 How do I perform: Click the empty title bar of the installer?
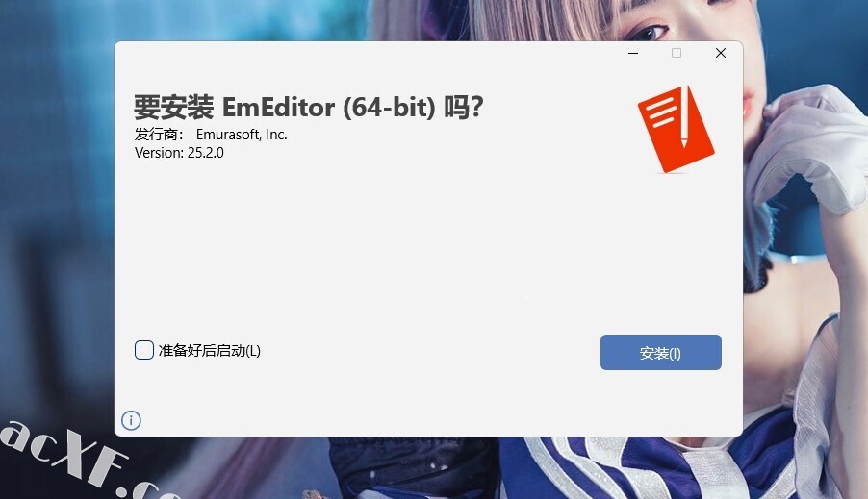(366, 53)
